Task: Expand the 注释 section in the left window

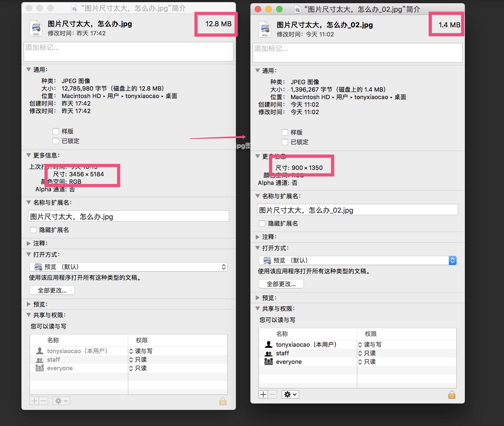Action: [28, 243]
